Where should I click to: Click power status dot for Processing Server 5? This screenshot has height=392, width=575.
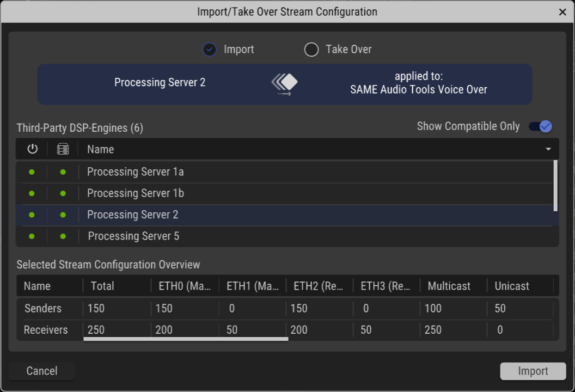(32, 236)
